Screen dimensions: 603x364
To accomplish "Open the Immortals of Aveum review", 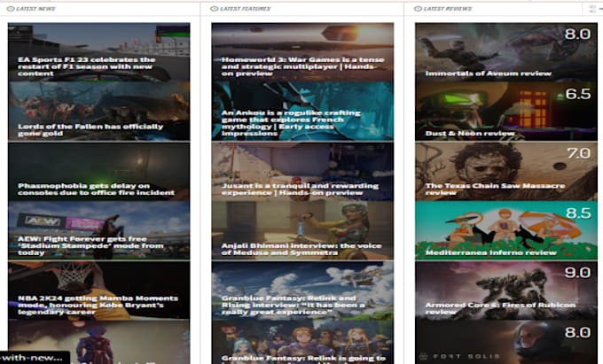I will click(506, 52).
